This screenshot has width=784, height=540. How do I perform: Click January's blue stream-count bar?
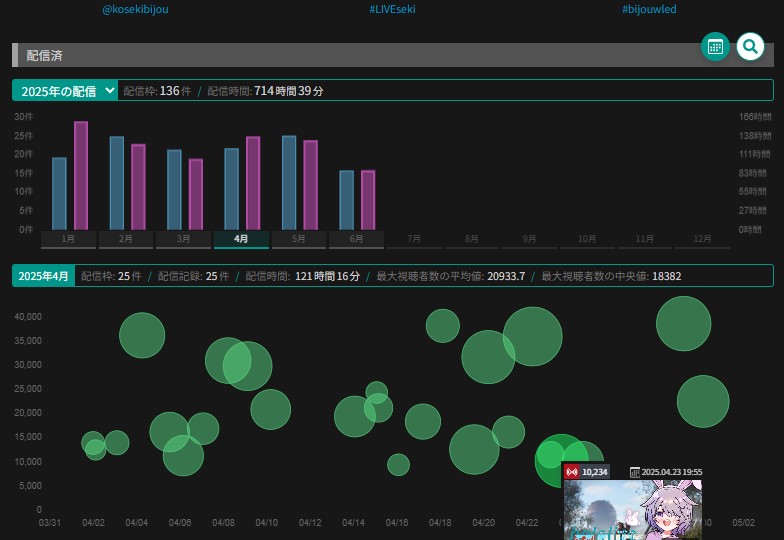[x=59, y=194]
